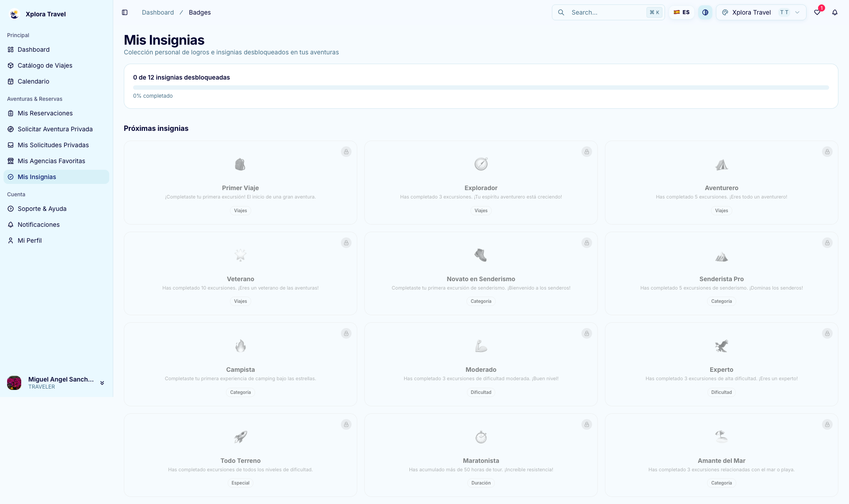Toggle the dark/light theme button

click(705, 12)
